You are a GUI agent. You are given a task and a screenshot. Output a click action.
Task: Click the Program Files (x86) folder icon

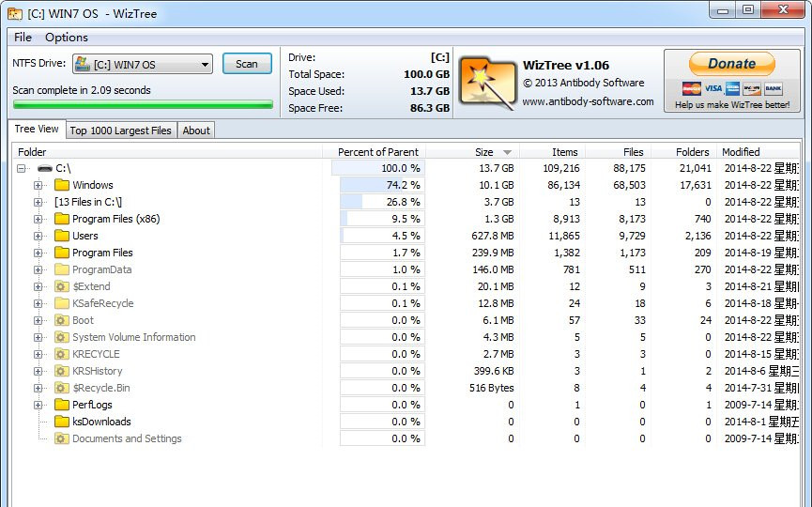(x=62, y=219)
